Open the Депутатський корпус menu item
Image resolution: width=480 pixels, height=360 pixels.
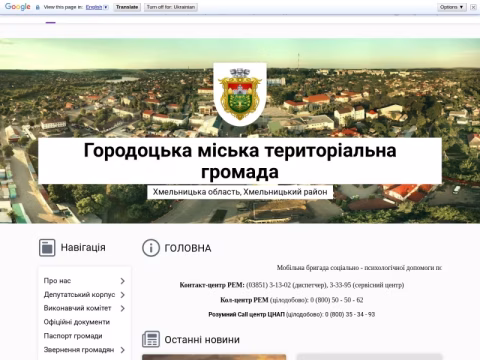(x=79, y=295)
